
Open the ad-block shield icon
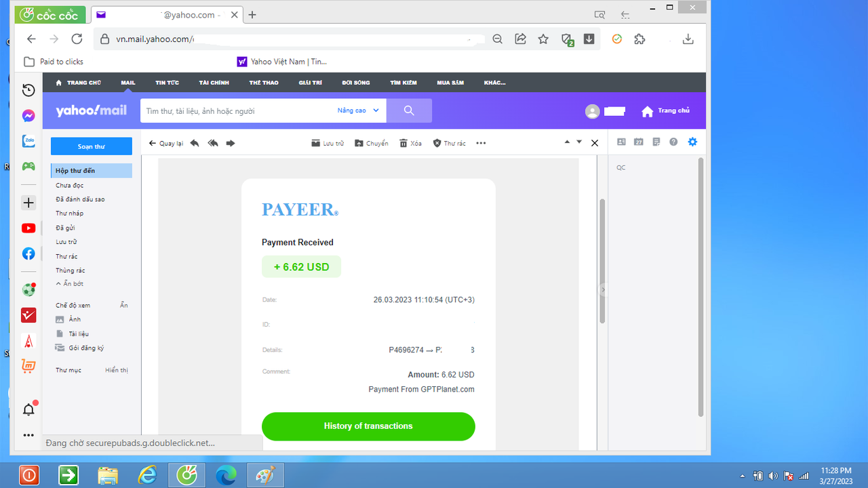[568, 40]
